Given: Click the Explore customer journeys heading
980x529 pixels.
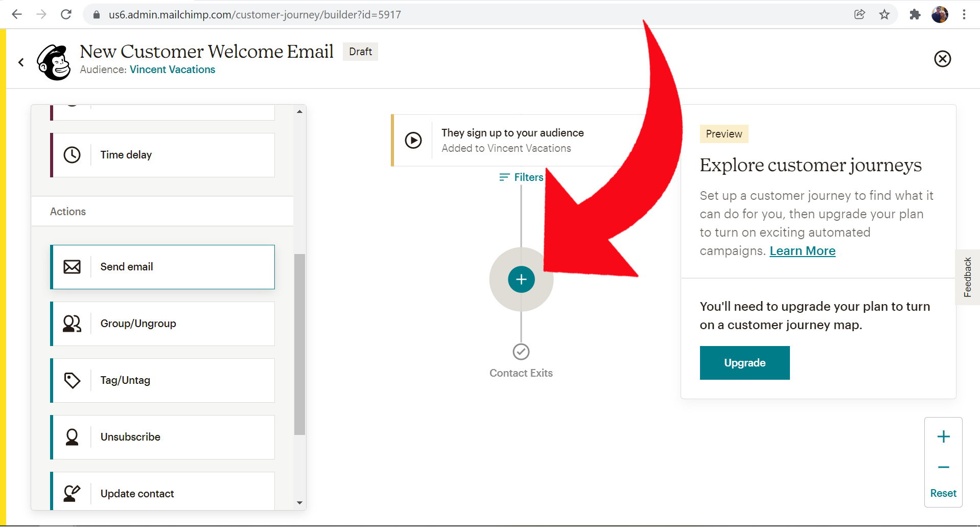Looking at the screenshot, I should 810,165.
